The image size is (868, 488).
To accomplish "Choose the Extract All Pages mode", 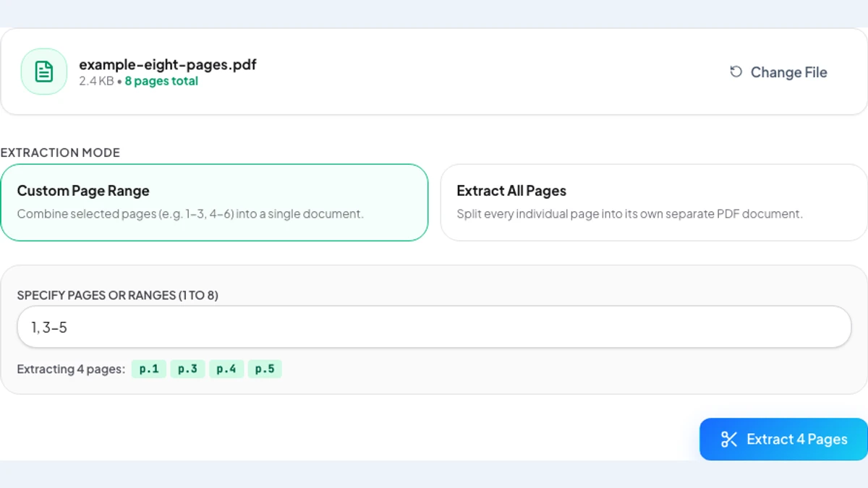I will 654,202.
